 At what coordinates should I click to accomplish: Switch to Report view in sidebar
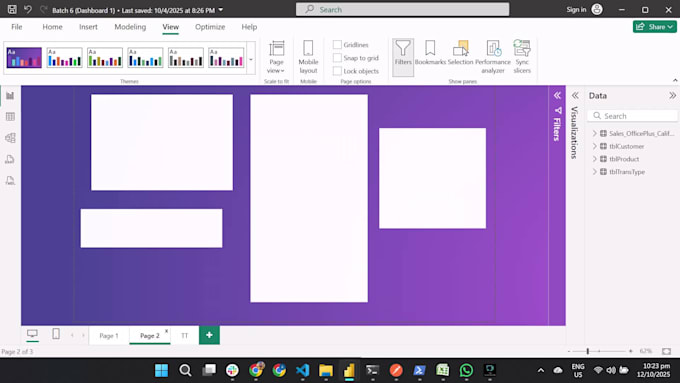click(10, 95)
